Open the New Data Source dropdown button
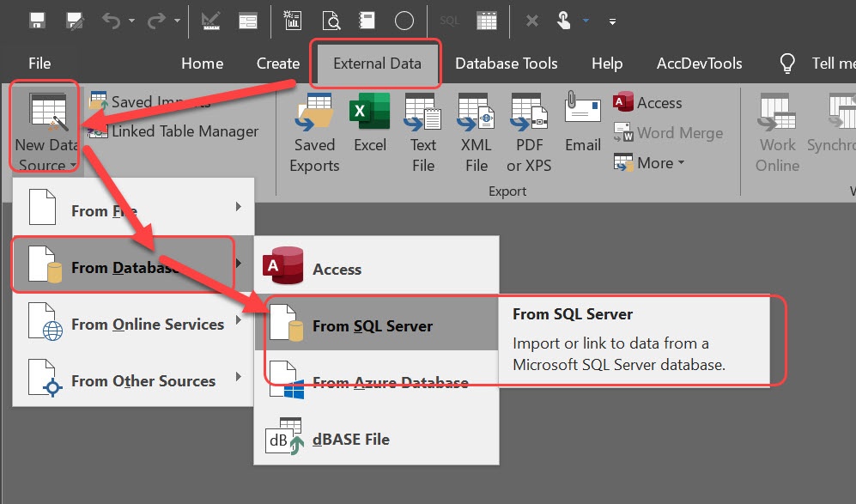Image resolution: width=856 pixels, height=504 pixels. [x=46, y=131]
